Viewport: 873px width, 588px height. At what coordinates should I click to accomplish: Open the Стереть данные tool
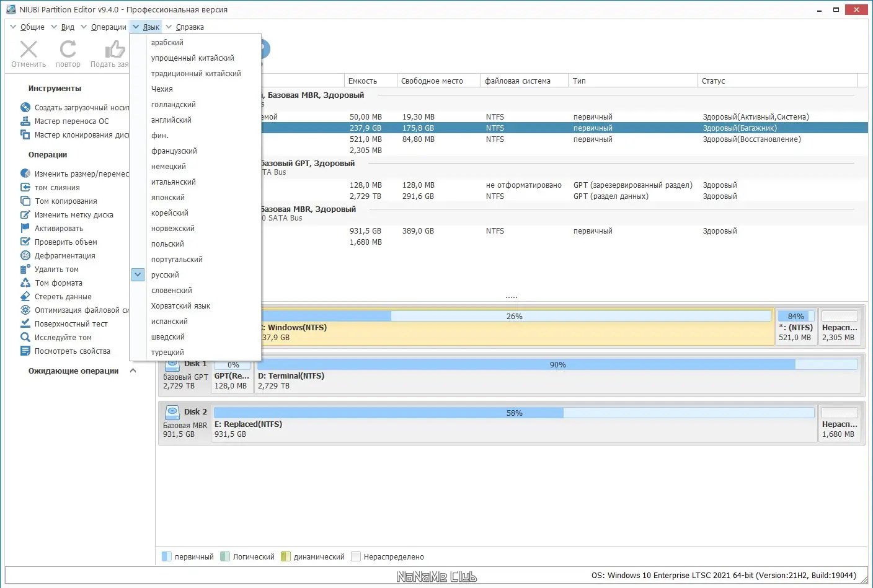click(61, 296)
